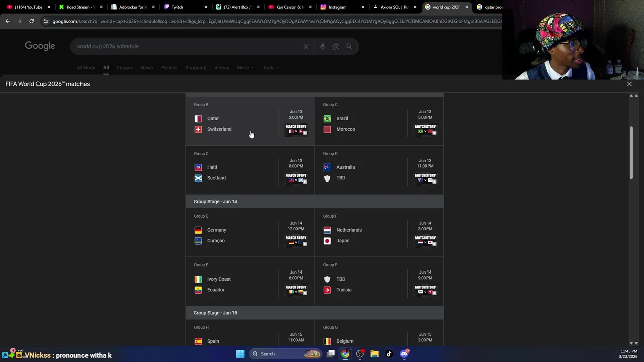
Task: Expand the Tools dropdown
Action: coord(270,68)
